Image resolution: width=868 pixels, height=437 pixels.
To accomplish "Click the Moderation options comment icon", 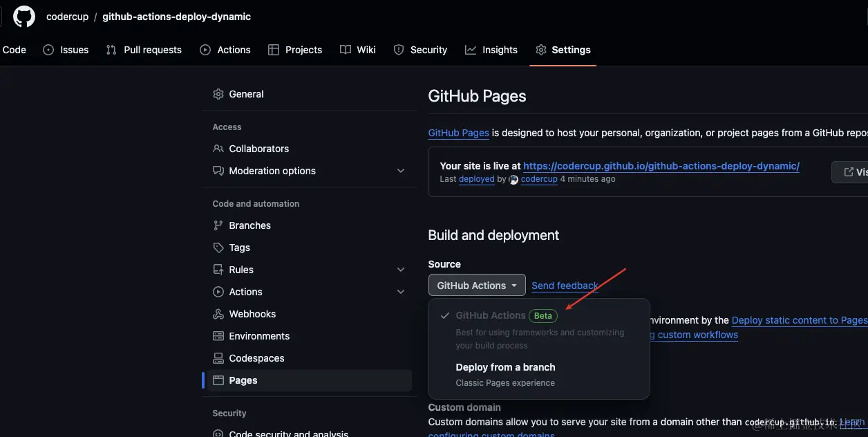I will coord(218,171).
